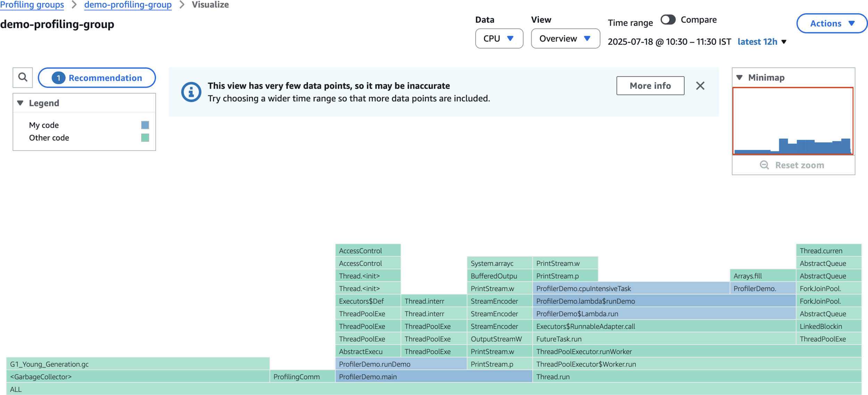Click the magnifying glass search icon

(23, 77)
